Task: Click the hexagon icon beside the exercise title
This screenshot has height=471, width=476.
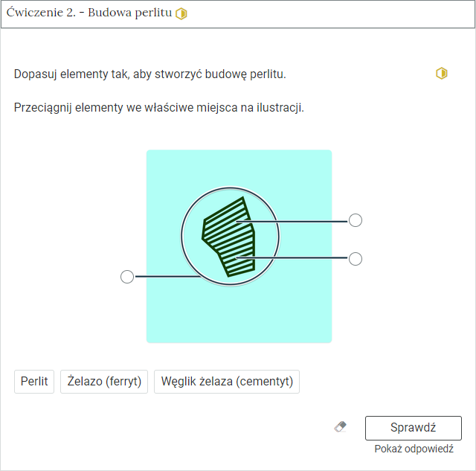Action: click(181, 14)
